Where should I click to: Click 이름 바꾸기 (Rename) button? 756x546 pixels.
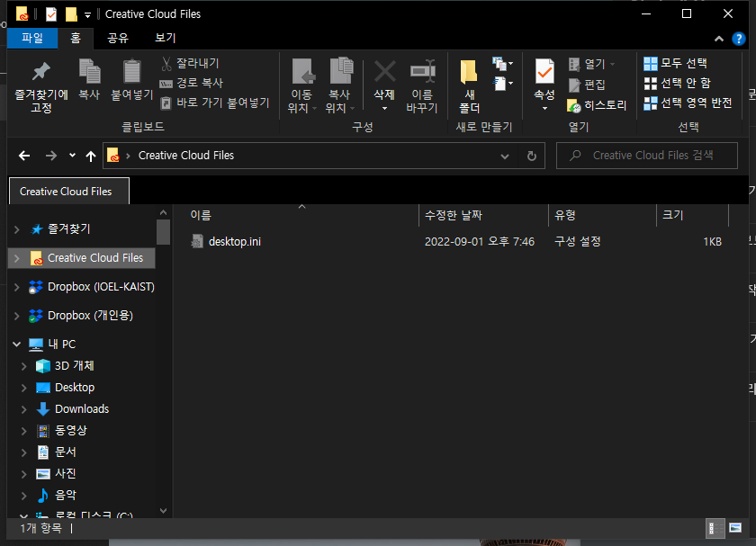point(422,86)
